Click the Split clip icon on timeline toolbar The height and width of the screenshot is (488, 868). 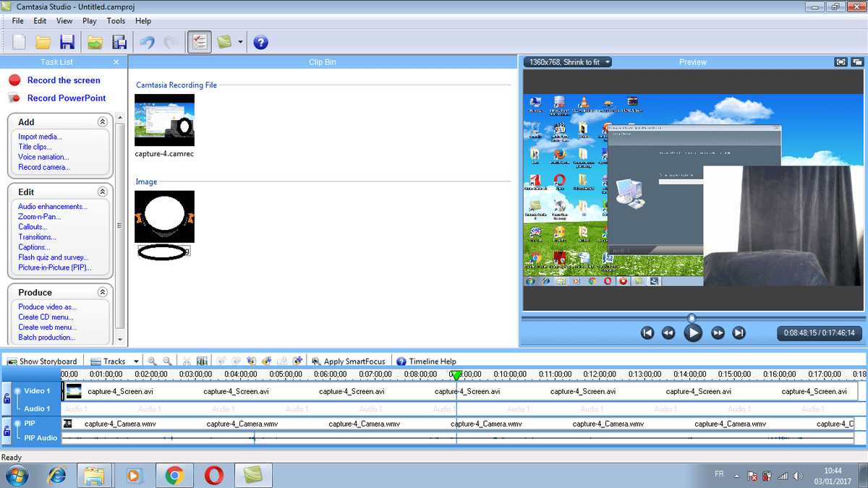click(202, 361)
